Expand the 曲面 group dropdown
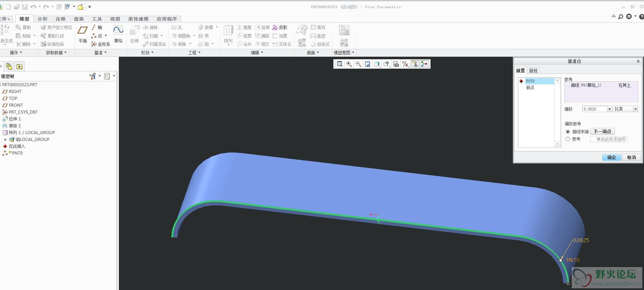Viewport: 644px width, 290px height. 313,53
